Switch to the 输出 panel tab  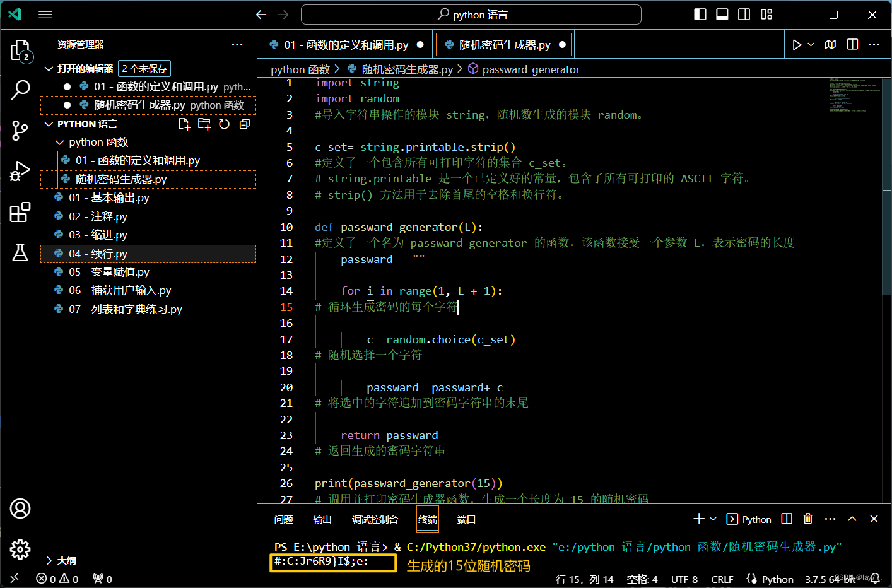point(322,519)
